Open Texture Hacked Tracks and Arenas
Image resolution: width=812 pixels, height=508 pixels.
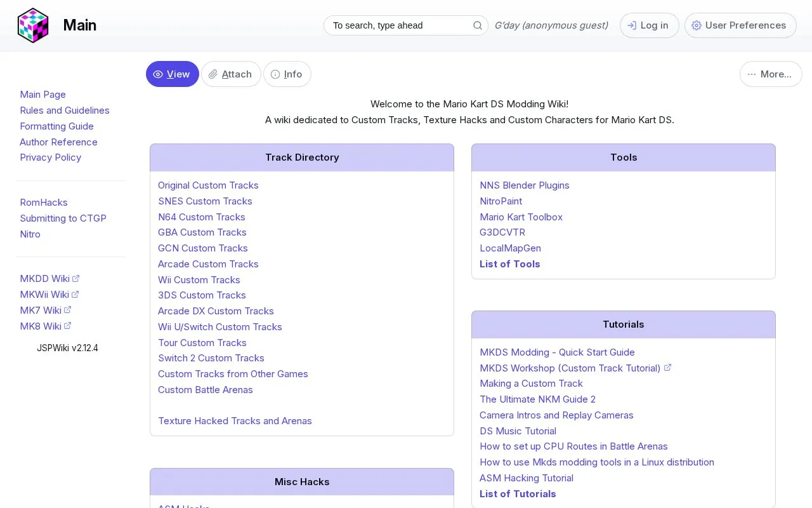[235, 421]
